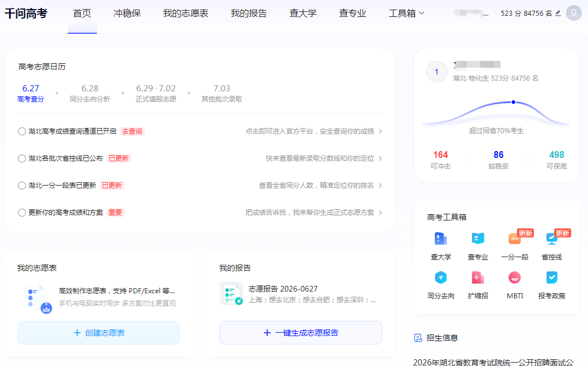Viewport: 588px width, 366px height.
Task: Open the 查大学 tool icon
Action: [x=441, y=239]
